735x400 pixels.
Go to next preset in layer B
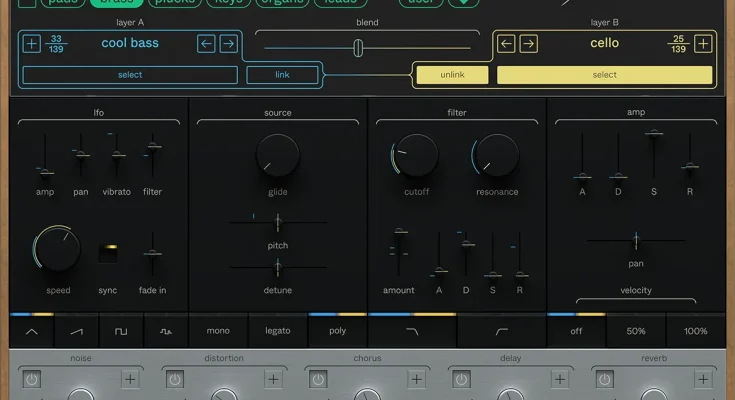click(x=529, y=43)
